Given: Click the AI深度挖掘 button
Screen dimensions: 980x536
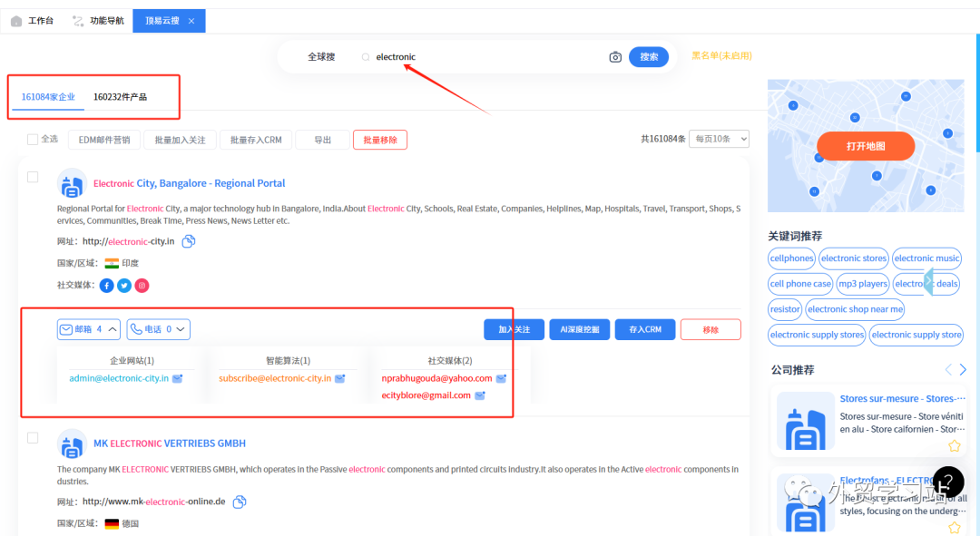Looking at the screenshot, I should [579, 329].
